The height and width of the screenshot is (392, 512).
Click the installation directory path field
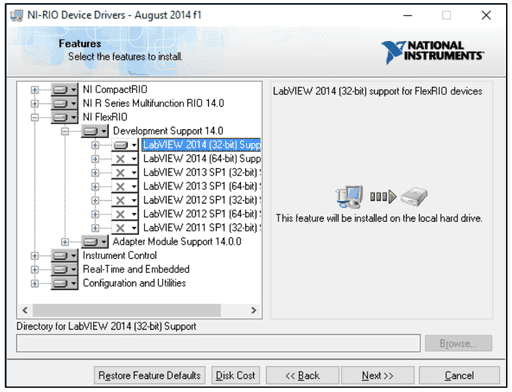(x=218, y=343)
